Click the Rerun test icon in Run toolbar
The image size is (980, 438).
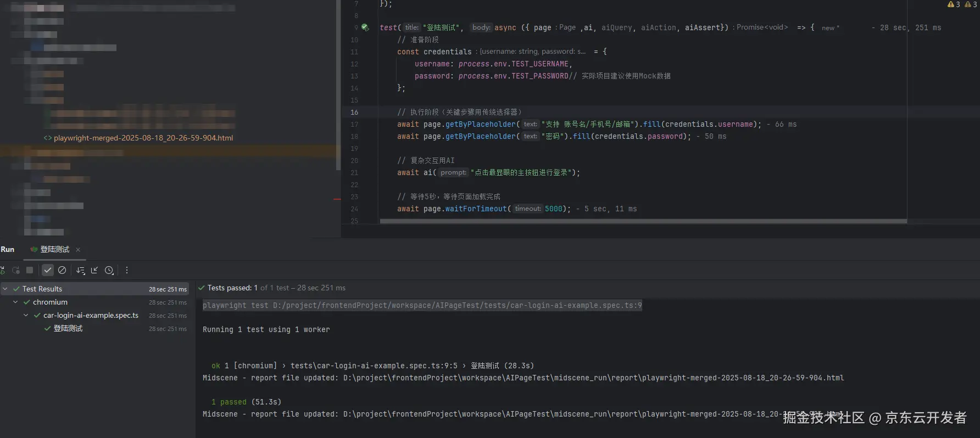click(2, 270)
